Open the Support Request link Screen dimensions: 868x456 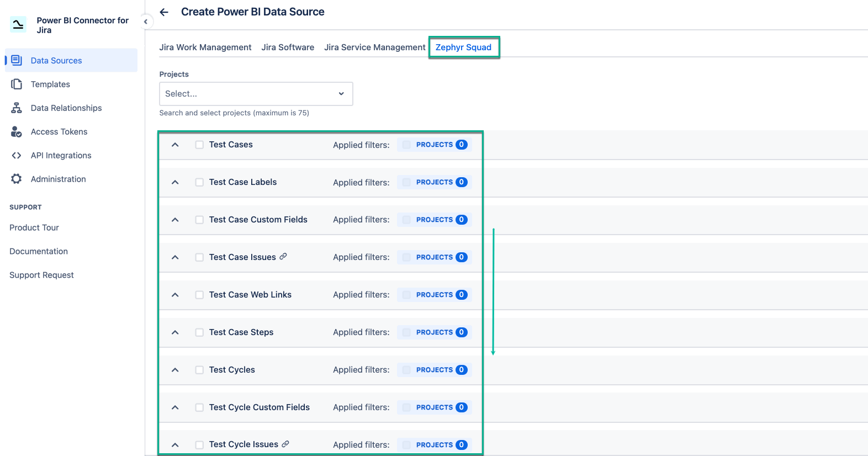[x=41, y=275]
